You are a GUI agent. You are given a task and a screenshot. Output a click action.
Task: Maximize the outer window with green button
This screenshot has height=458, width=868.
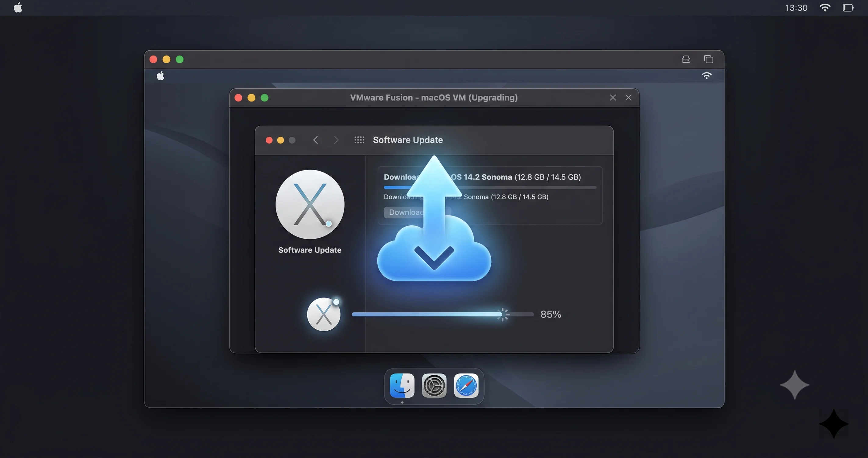(x=180, y=59)
